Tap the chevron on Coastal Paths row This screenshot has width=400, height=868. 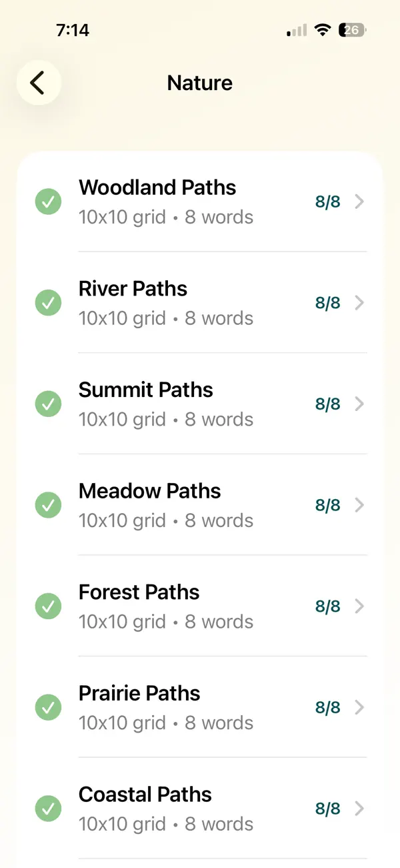[359, 809]
